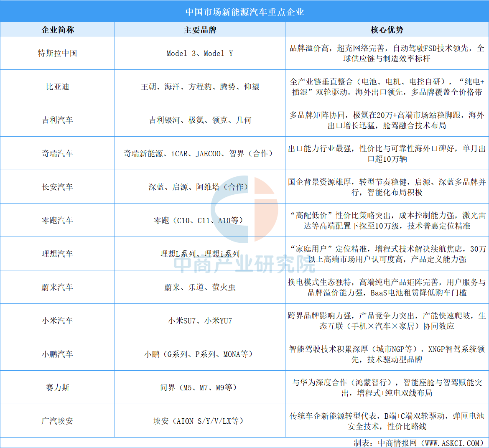Click the 零跑（C10、C11、A10等） brand cell
489x448 pixels.
pos(200,220)
